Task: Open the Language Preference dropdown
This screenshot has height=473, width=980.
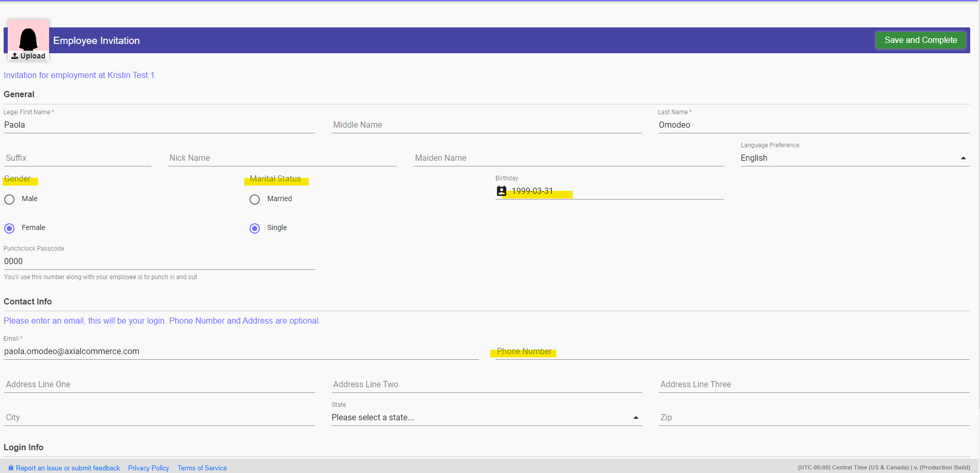Action: [x=854, y=158]
